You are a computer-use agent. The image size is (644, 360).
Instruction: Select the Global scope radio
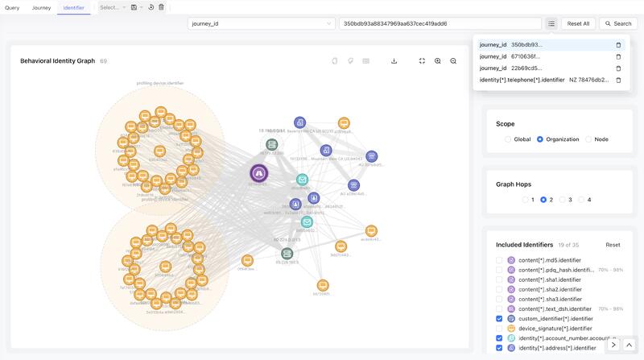(x=508, y=139)
